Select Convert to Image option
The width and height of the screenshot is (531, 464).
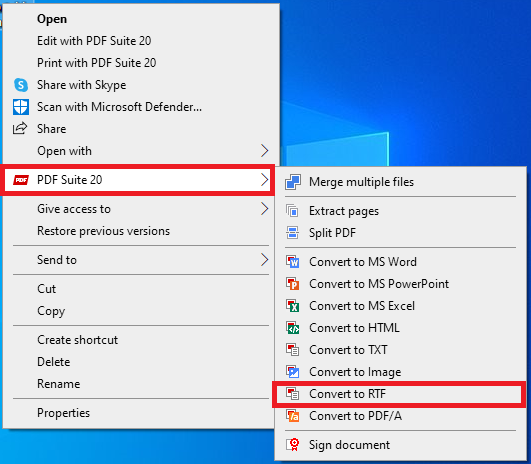pyautogui.click(x=355, y=372)
